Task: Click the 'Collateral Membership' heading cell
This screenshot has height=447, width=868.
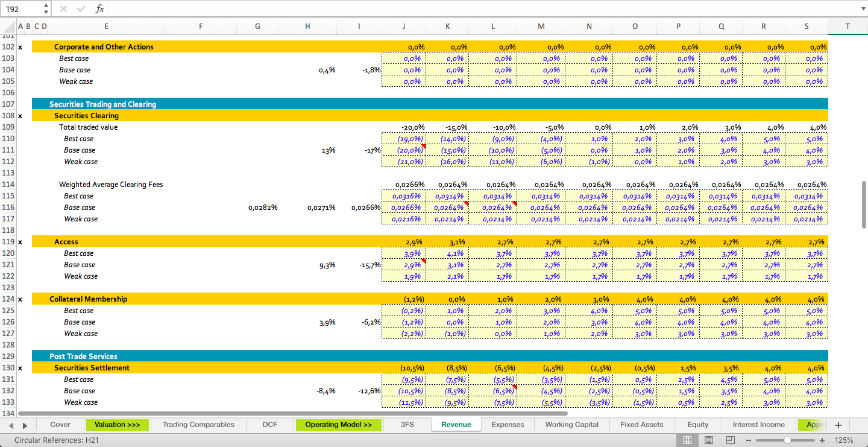Action: (x=89, y=299)
